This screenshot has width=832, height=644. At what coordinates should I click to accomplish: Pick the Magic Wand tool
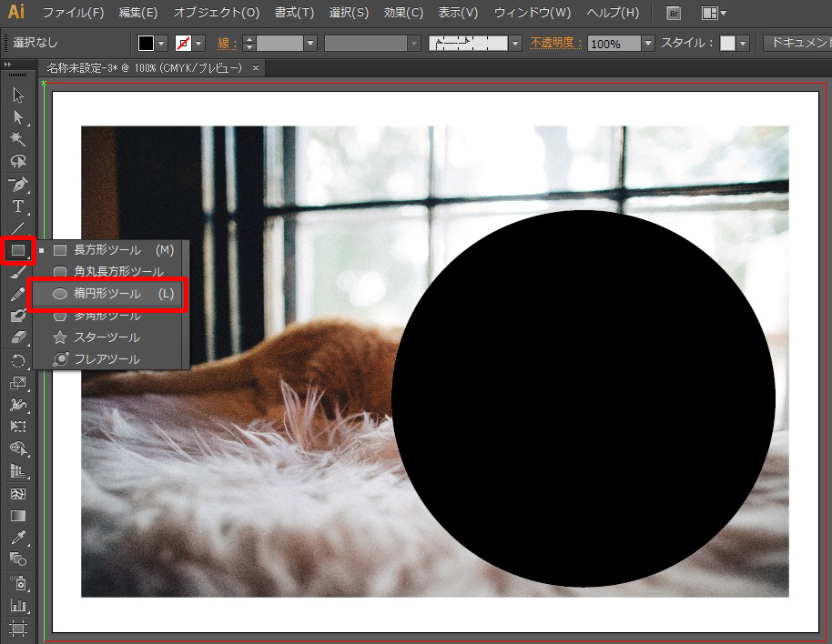pyautogui.click(x=17, y=138)
